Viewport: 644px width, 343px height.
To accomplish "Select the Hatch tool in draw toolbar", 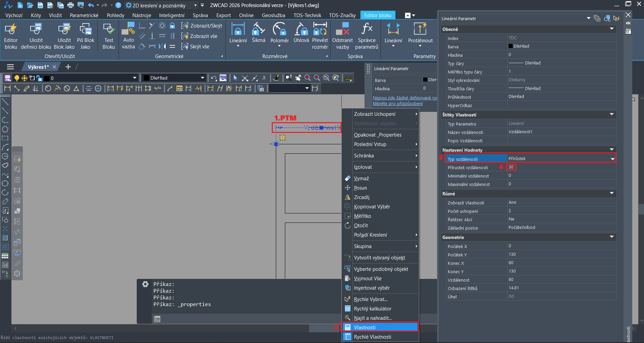I will pyautogui.click(x=5, y=238).
